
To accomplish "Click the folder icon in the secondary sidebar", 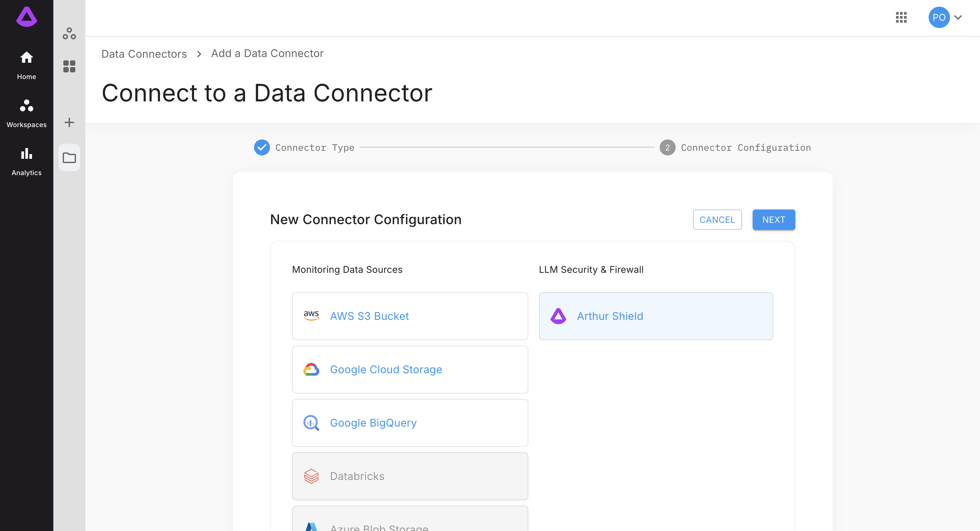I will pos(69,157).
